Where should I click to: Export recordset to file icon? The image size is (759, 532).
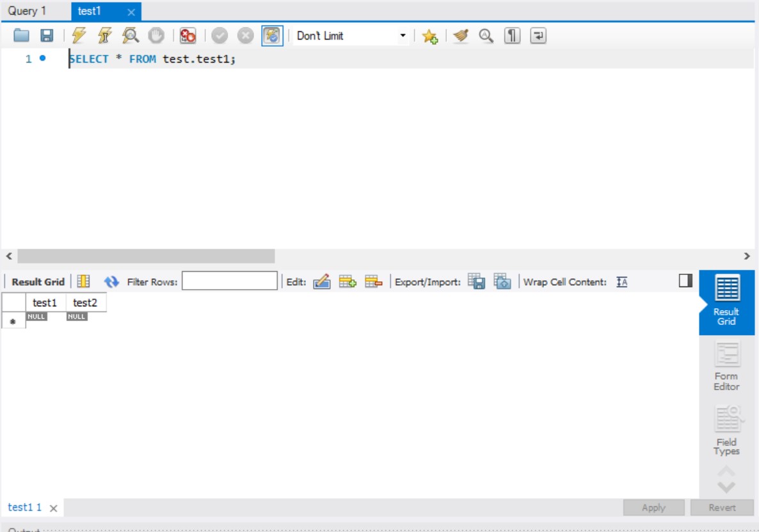click(476, 281)
